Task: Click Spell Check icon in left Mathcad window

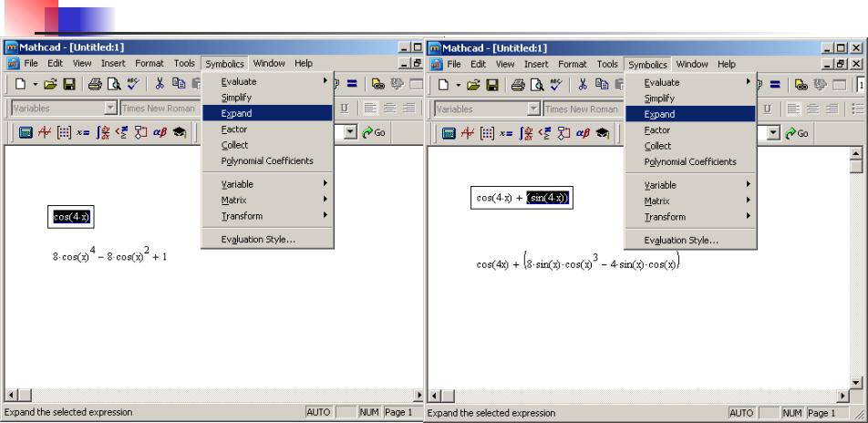Action: [x=133, y=84]
